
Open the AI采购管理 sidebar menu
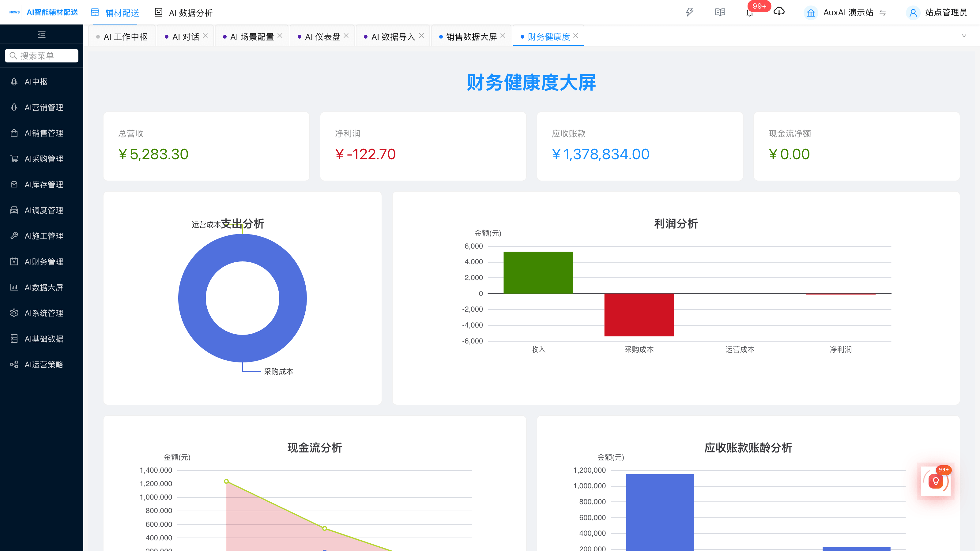point(41,159)
